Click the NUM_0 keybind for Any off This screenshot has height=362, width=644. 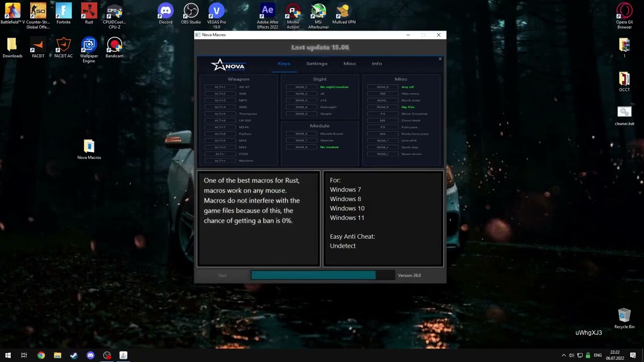(382, 87)
